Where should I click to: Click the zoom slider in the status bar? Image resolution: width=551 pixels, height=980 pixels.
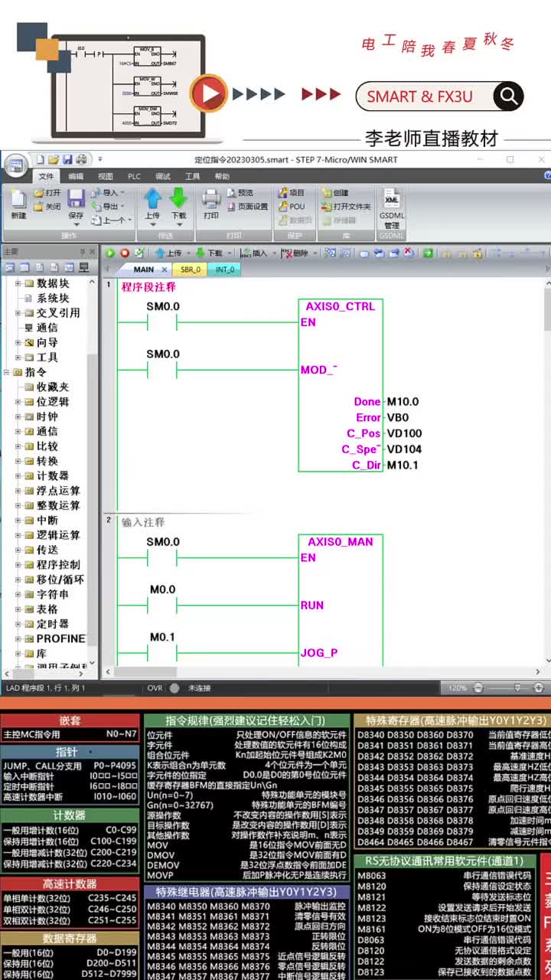519,688
